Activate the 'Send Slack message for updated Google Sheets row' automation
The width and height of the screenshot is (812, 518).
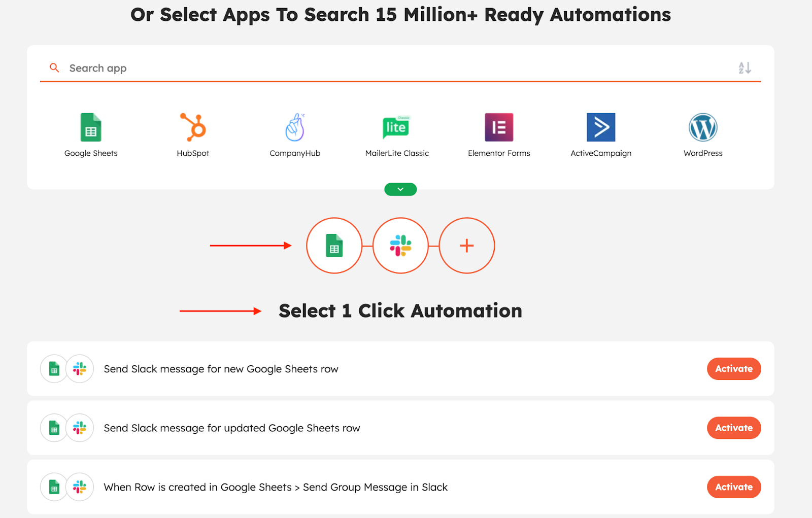point(733,428)
